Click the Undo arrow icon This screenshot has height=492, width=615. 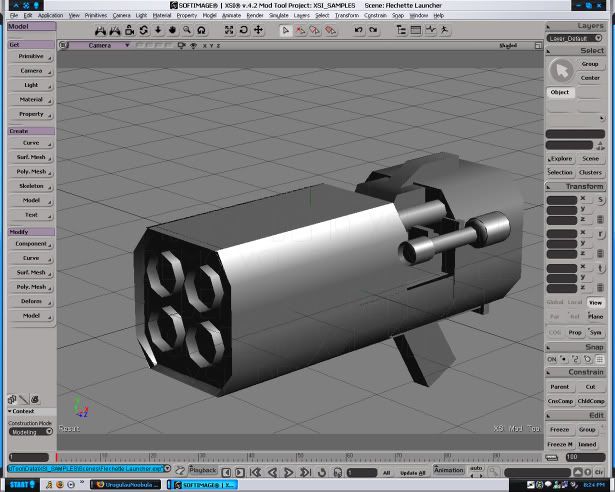click(358, 30)
